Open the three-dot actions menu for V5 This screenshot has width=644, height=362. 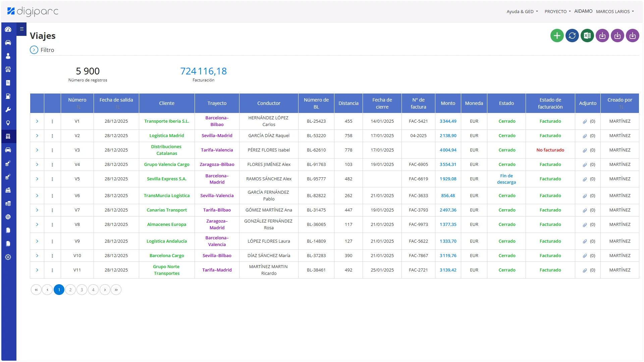coord(52,179)
